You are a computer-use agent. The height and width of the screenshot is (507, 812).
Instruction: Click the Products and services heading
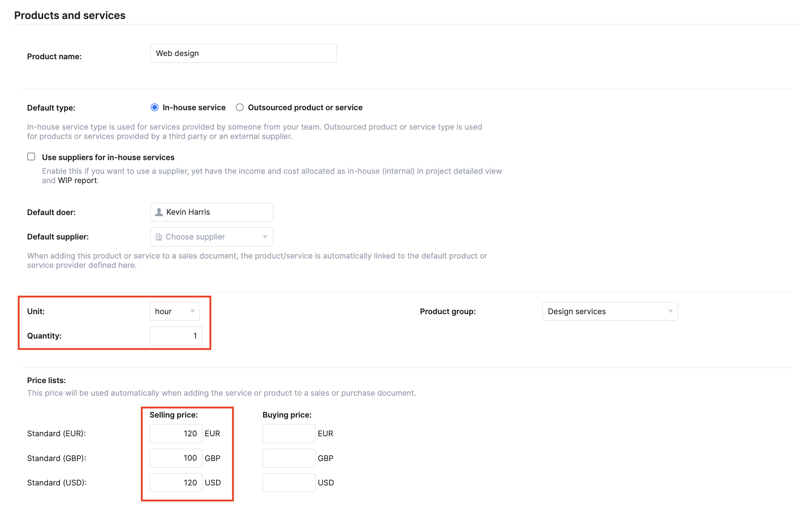point(70,15)
